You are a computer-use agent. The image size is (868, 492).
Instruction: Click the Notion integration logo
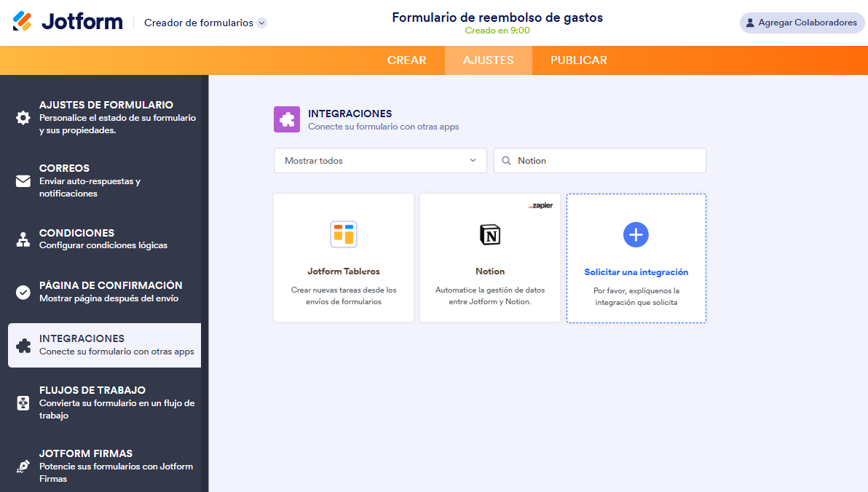point(490,234)
